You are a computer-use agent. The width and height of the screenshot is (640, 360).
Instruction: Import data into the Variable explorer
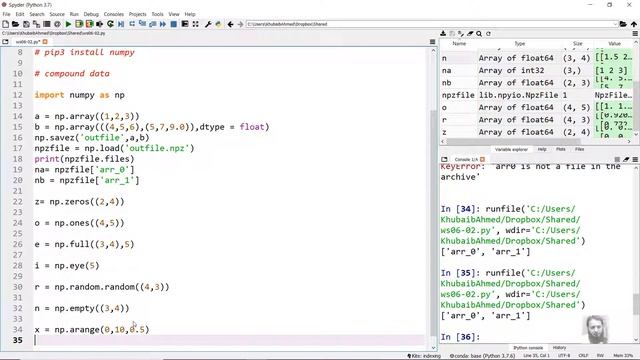click(x=443, y=34)
